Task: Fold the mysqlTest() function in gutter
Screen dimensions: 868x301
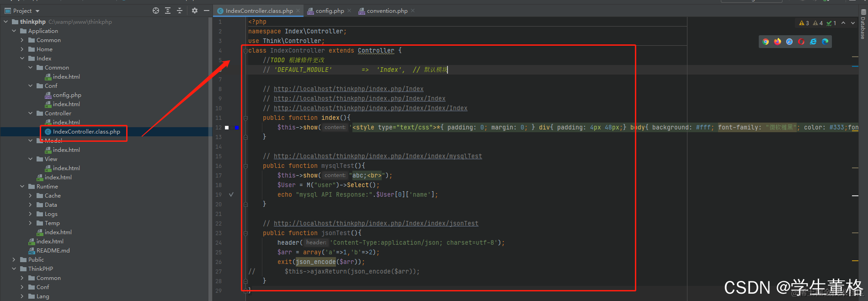Action: pyautogui.click(x=245, y=166)
